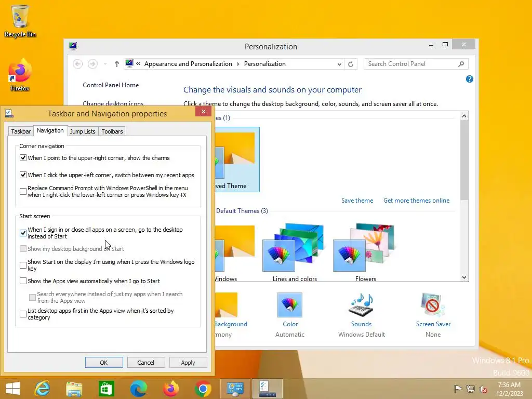
Task: Click the Personalization window title icon
Action: tap(73, 46)
